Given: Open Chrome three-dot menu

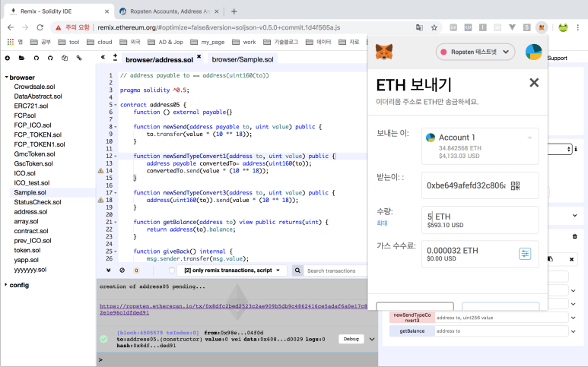Looking at the screenshot, I should point(578,27).
